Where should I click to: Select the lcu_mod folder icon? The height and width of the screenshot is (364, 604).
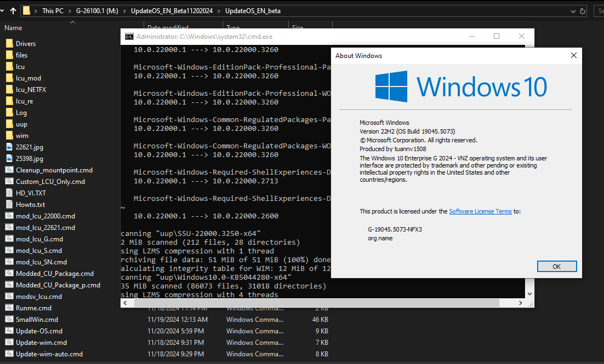pyautogui.click(x=10, y=78)
